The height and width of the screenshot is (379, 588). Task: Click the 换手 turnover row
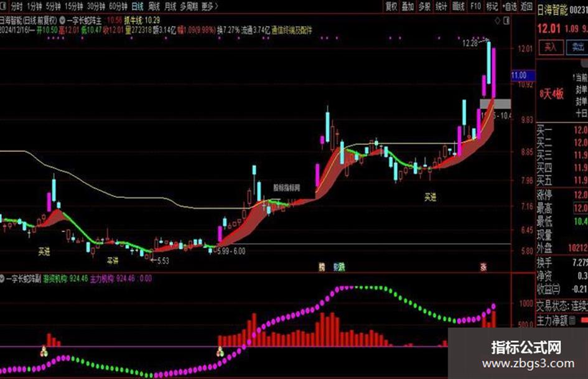(x=562, y=263)
